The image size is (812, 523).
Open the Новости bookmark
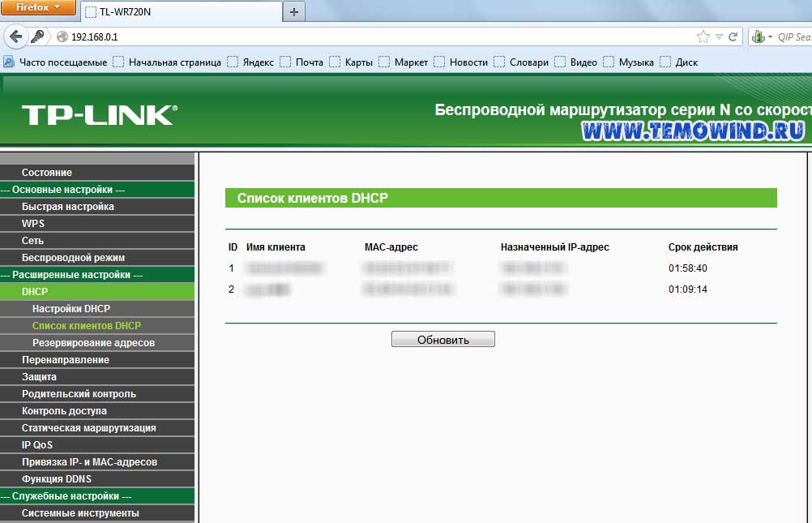pos(461,62)
